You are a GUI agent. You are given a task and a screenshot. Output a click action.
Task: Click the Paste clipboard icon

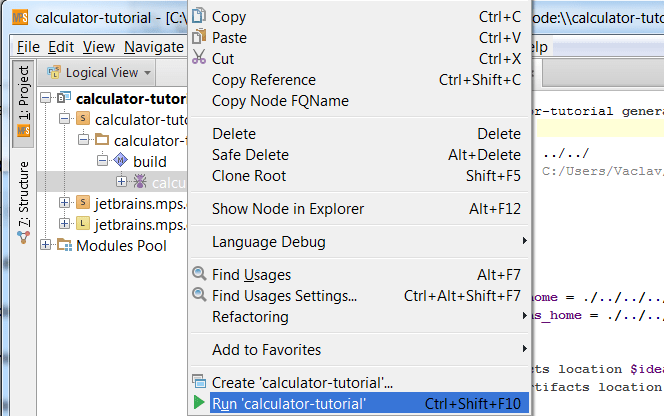199,38
